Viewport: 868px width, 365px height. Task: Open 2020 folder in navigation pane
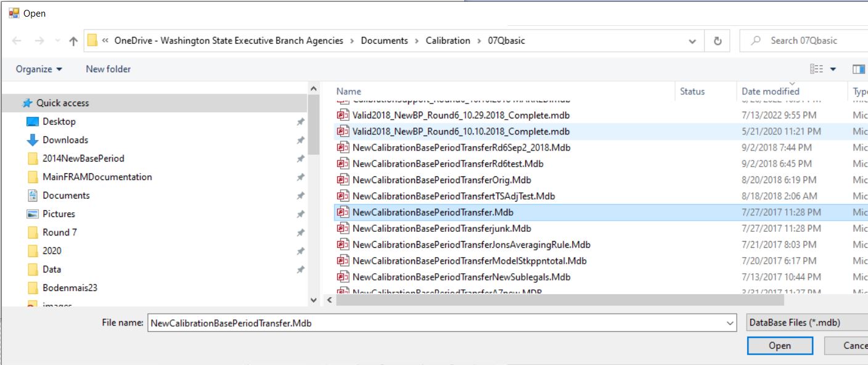point(52,251)
